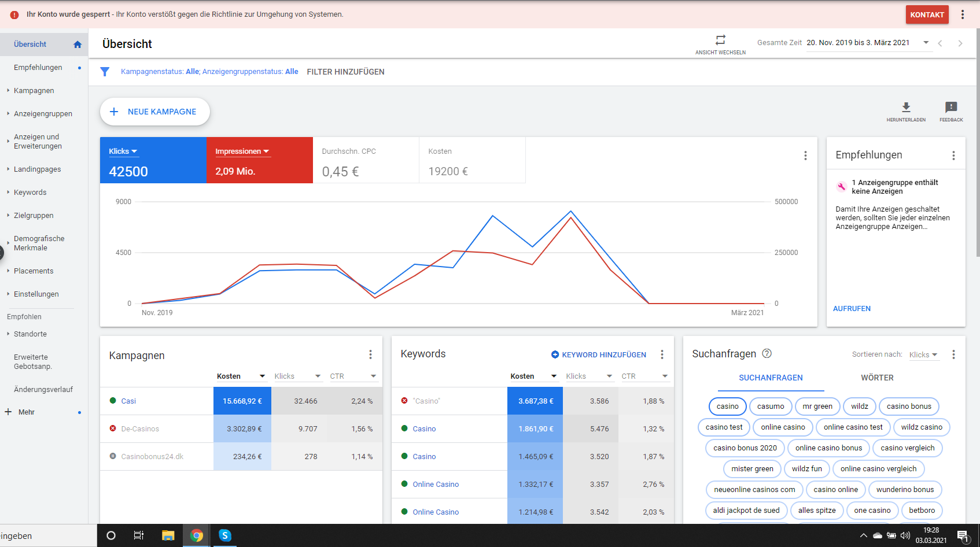Click the page vertical scrollbar
The height and width of the screenshot is (547, 980).
[x=977, y=142]
